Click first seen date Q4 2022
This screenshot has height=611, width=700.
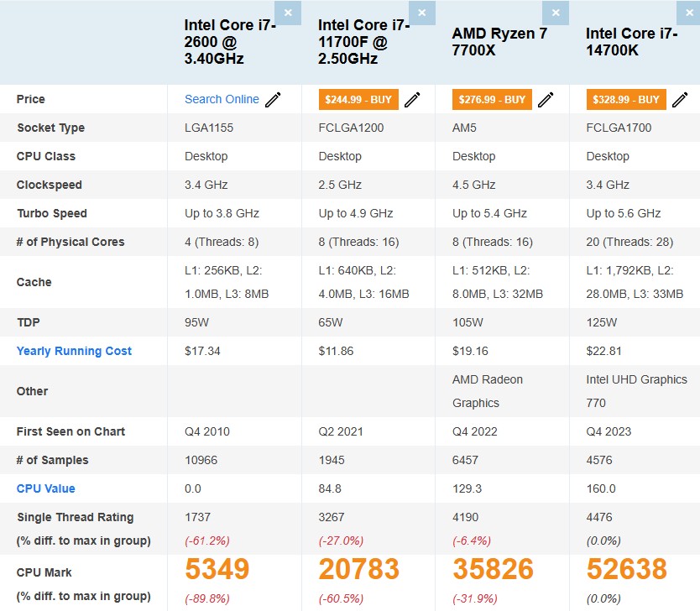point(475,431)
